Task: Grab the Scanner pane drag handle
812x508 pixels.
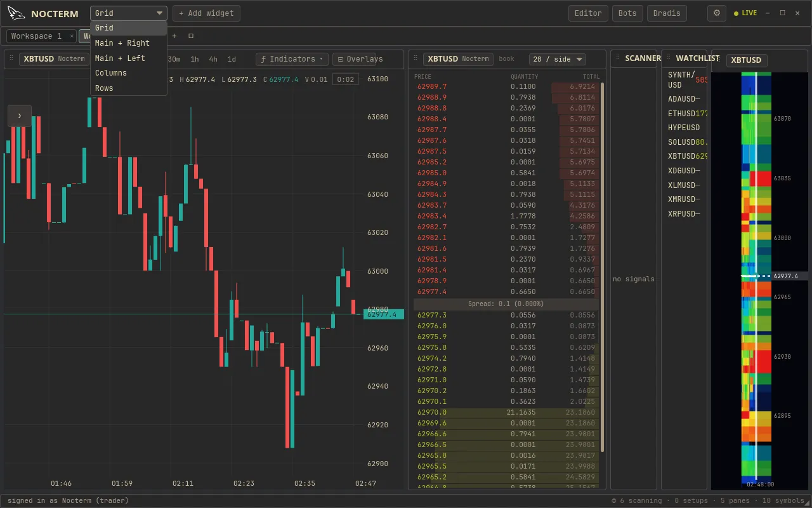Action: [618, 58]
